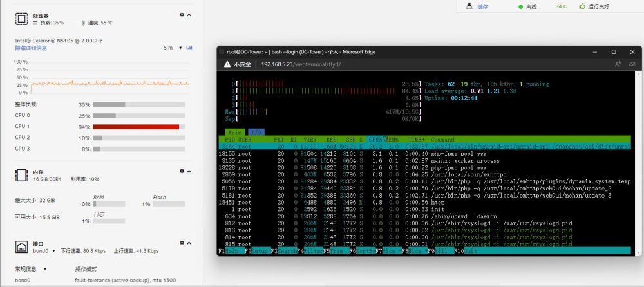Click F4 Filter in htop footer
644x287 pixels.
[310, 250]
